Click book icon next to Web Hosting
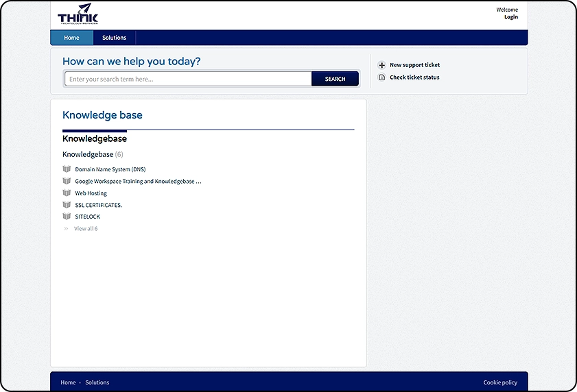577x392 pixels. click(67, 193)
